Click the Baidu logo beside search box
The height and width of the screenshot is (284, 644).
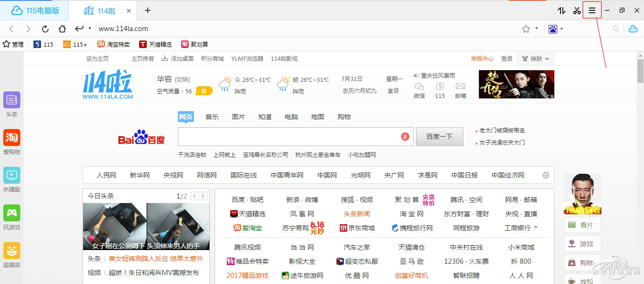click(x=142, y=138)
